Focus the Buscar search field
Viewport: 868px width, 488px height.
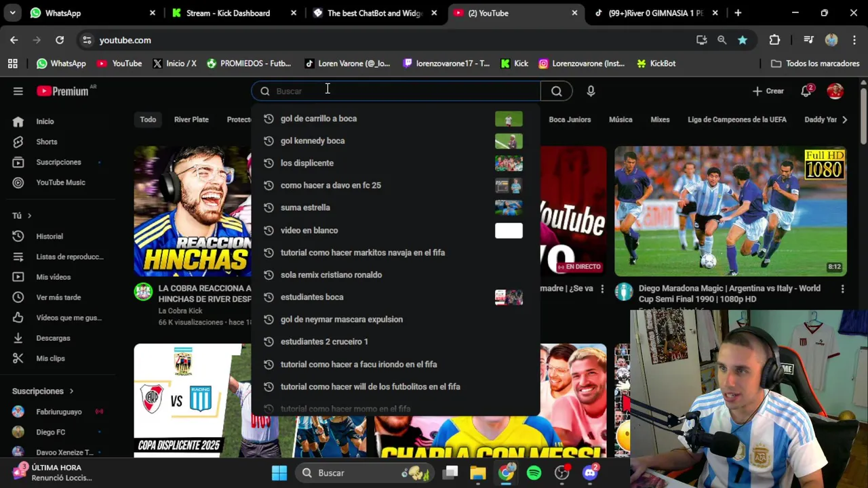tap(396, 91)
